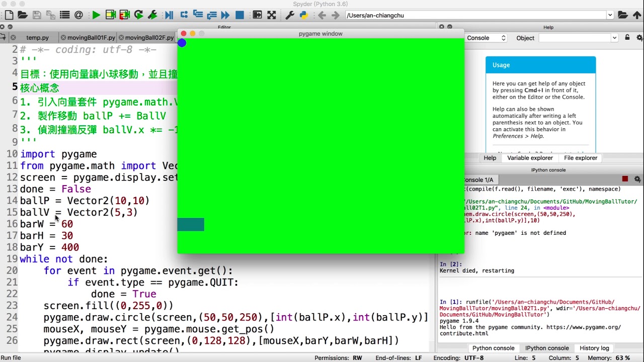Undock the Help pane button

click(x=450, y=27)
